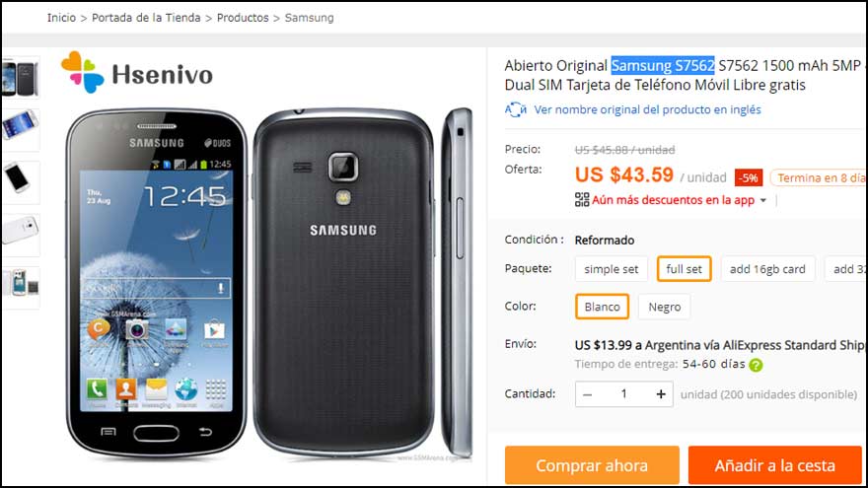Increase quantity with the plus button
Image resolution: width=868 pixels, height=488 pixels.
[x=661, y=394]
